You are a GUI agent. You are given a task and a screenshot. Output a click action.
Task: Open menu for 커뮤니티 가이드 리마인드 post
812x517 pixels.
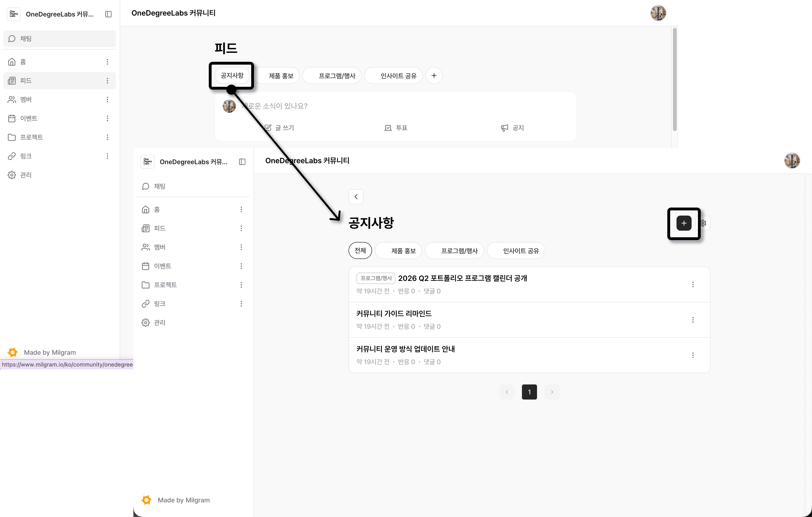tap(693, 320)
